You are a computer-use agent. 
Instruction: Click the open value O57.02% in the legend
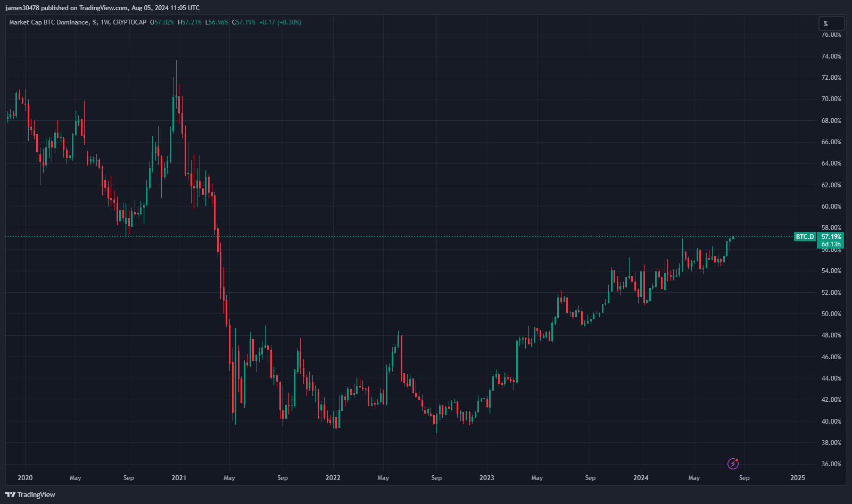point(162,22)
